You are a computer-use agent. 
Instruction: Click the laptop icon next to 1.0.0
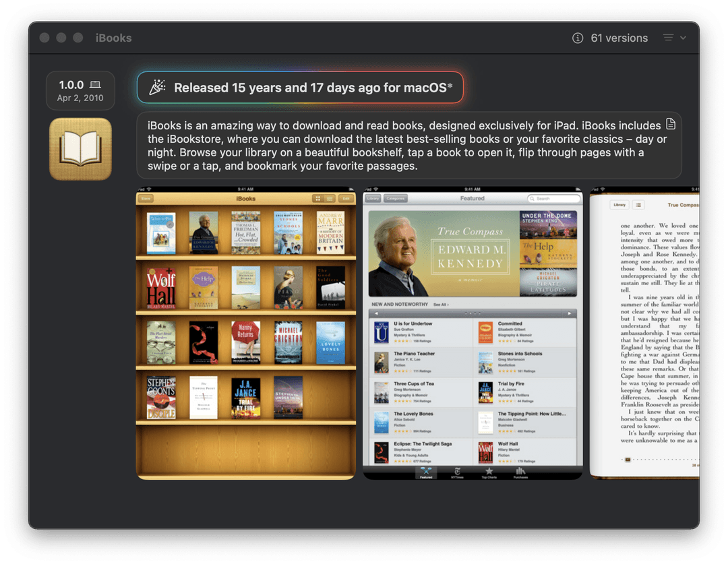95,84
